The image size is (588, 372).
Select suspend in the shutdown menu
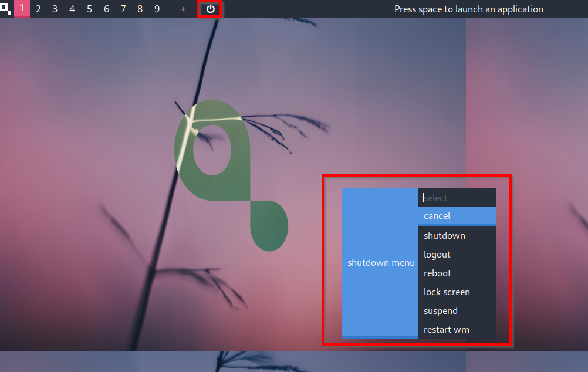coord(457,311)
